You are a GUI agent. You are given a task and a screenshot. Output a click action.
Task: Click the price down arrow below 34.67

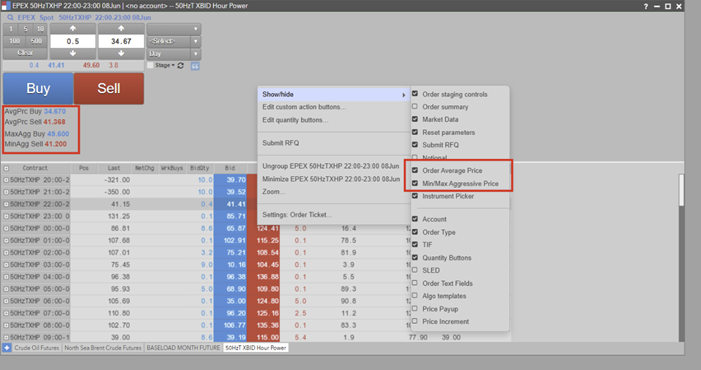pyautogui.click(x=121, y=53)
